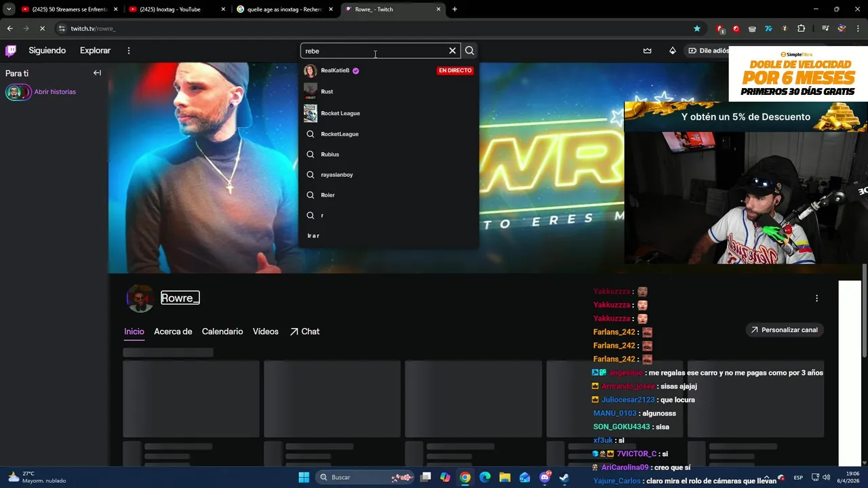
Task: Click the Rowre banner image
Action: (366, 168)
